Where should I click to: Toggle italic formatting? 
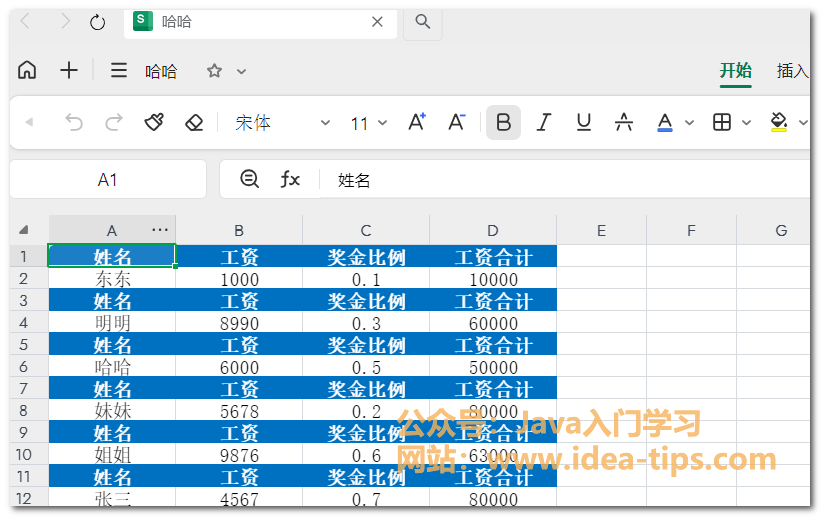(x=543, y=122)
